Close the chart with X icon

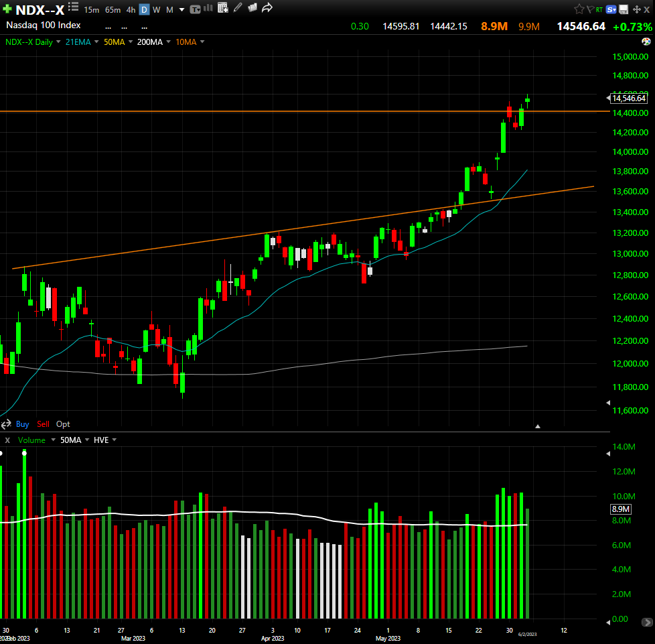coord(647,9)
